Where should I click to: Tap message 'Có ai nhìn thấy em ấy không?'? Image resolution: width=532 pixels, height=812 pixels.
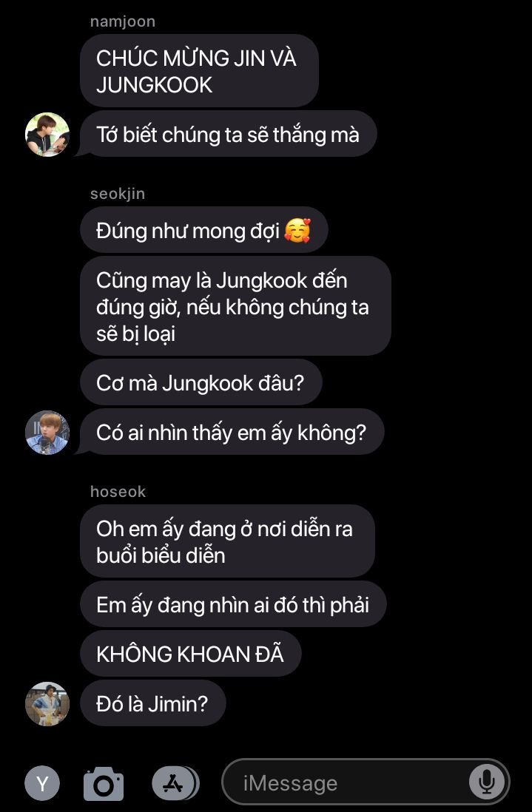click(232, 433)
